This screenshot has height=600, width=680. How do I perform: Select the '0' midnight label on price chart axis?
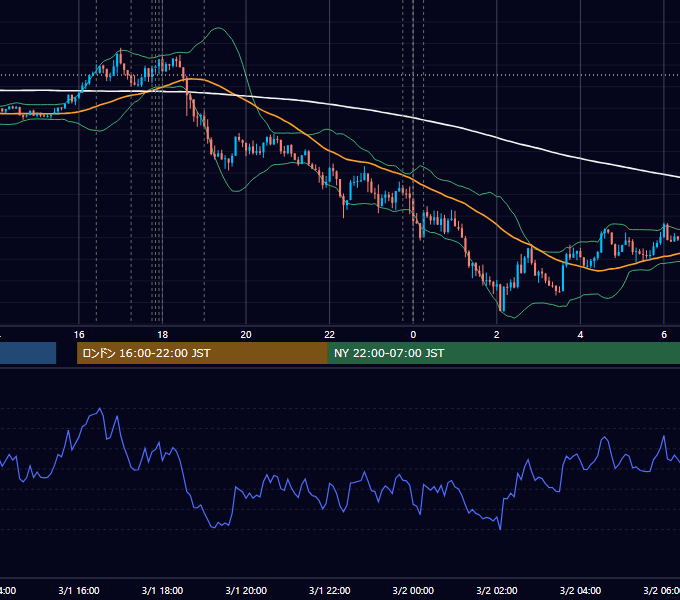click(x=413, y=335)
